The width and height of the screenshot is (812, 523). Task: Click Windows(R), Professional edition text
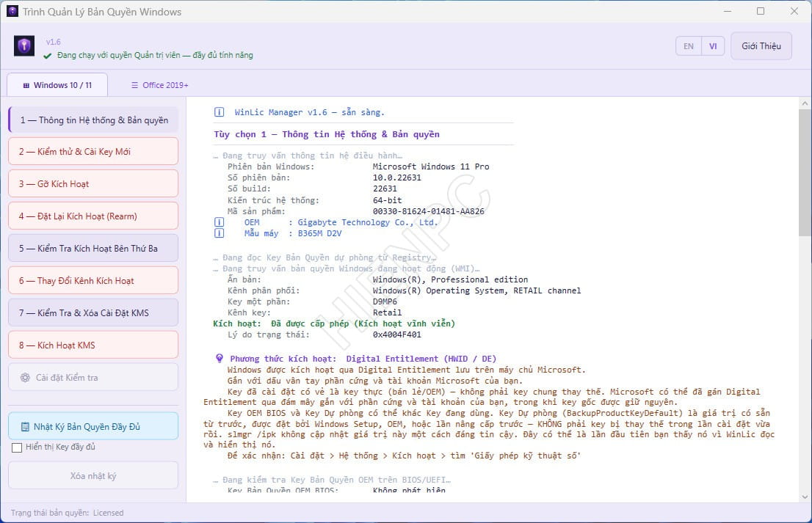(x=450, y=279)
